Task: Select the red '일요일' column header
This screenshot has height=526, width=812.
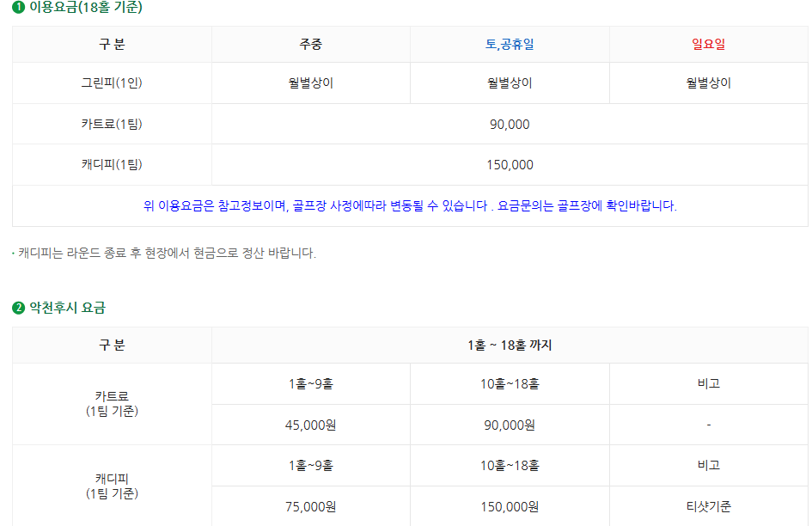Action: click(708, 45)
